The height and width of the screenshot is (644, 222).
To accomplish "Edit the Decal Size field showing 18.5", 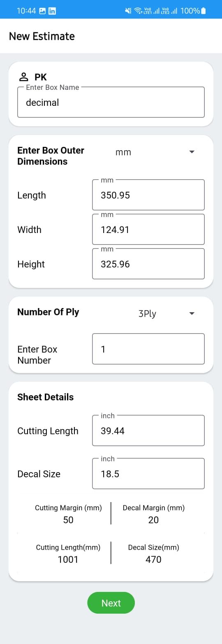I will 148,474.
